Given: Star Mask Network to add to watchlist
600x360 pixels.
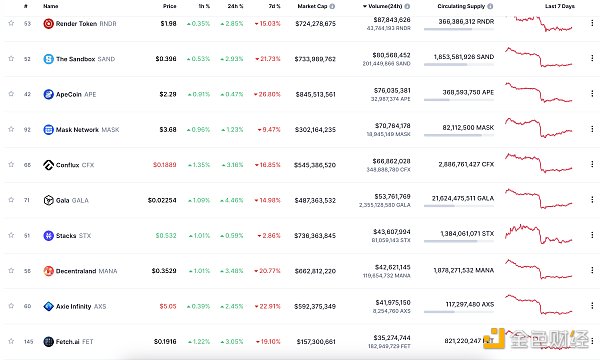Looking at the screenshot, I should (x=11, y=129).
